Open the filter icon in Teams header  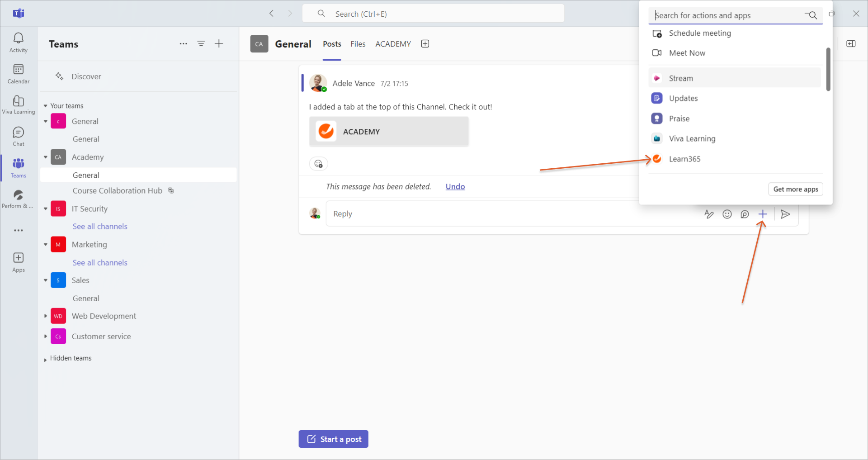[201, 44]
